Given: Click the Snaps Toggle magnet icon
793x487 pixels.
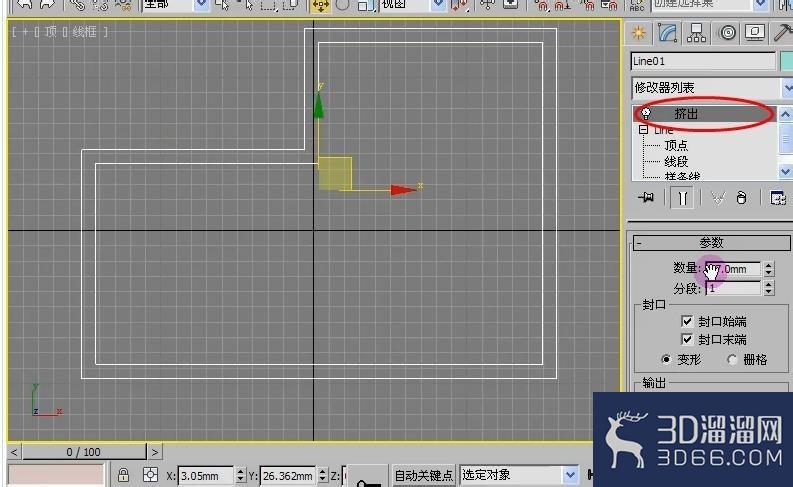Looking at the screenshot, I should point(543,5).
